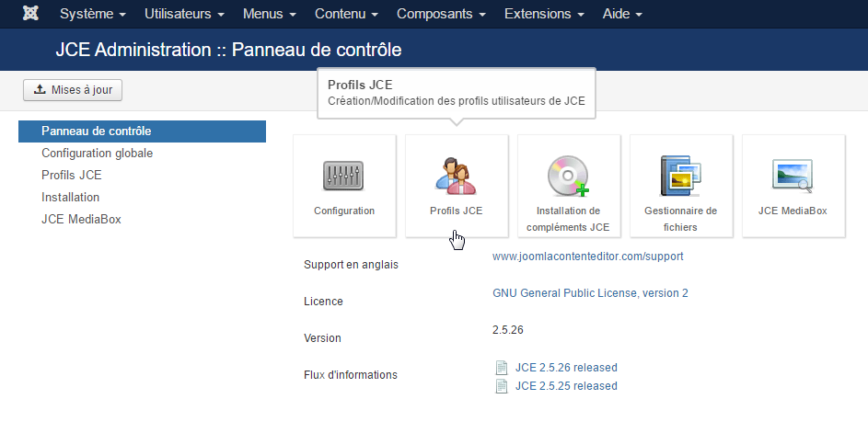Open the Configuration mixer icon
The width and height of the screenshot is (868, 422).
(x=343, y=176)
